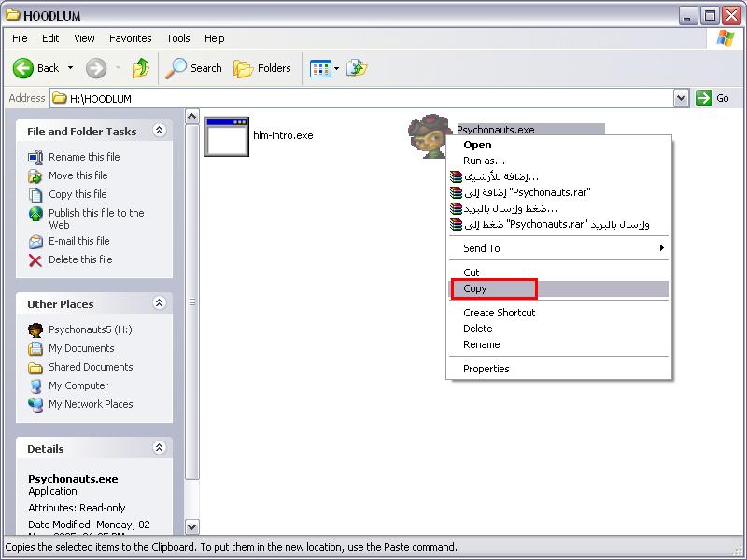This screenshot has width=747, height=560.
Task: Collapse the Details panel
Action: point(159,448)
